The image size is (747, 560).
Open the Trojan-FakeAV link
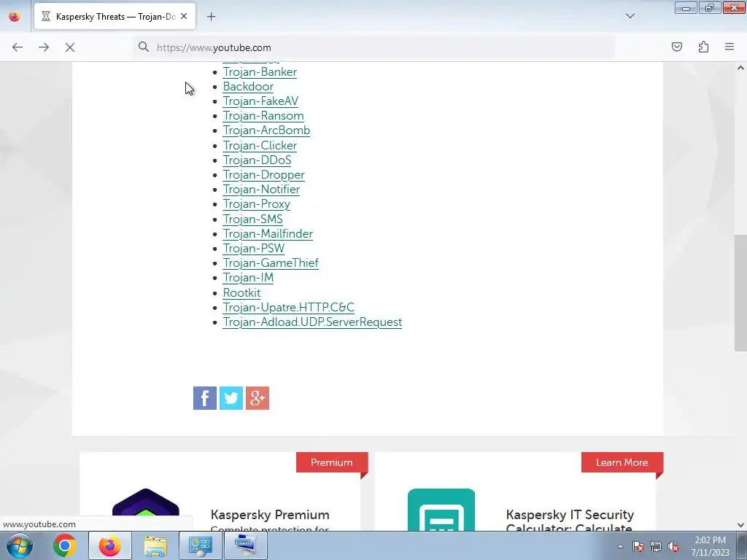tap(260, 101)
